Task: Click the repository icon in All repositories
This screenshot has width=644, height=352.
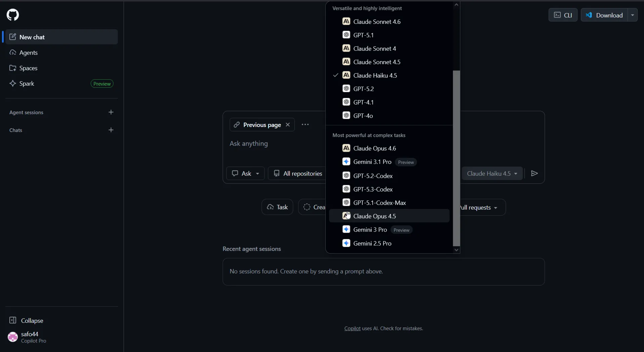Action: tap(277, 173)
